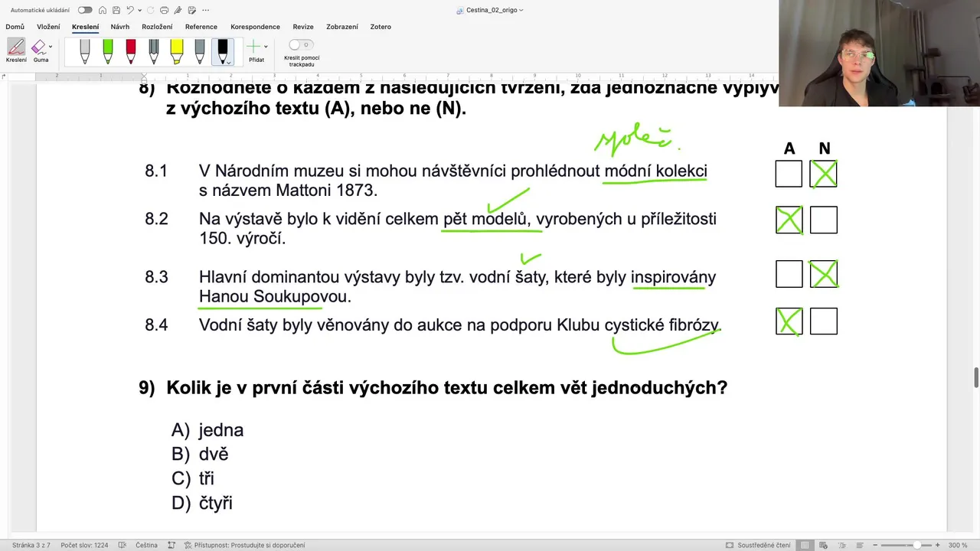Open the Reference tab
The image size is (980, 551).
click(201, 27)
